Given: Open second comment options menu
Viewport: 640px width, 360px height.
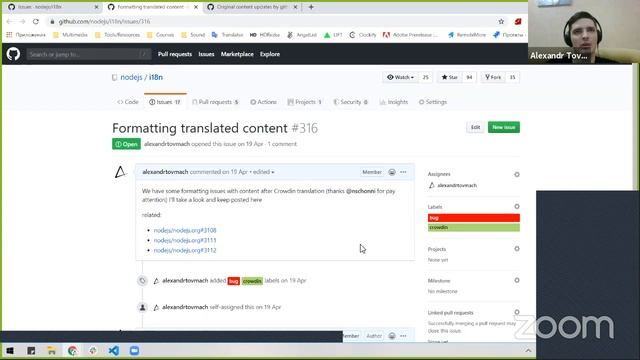Looking at the screenshot, I should pos(403,336).
